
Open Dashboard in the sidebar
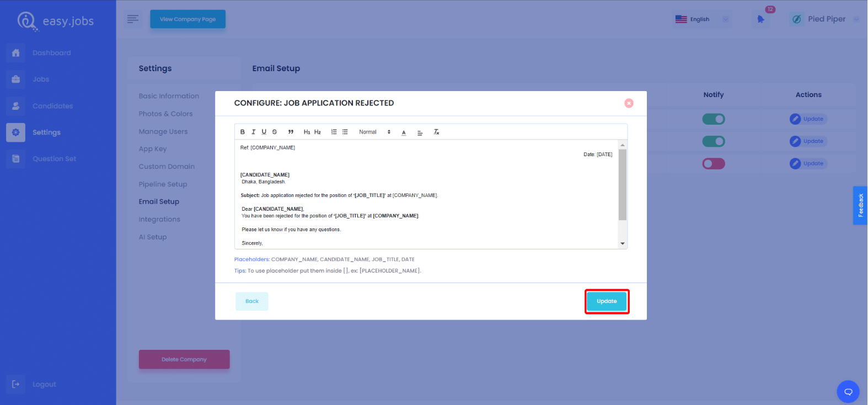point(51,53)
